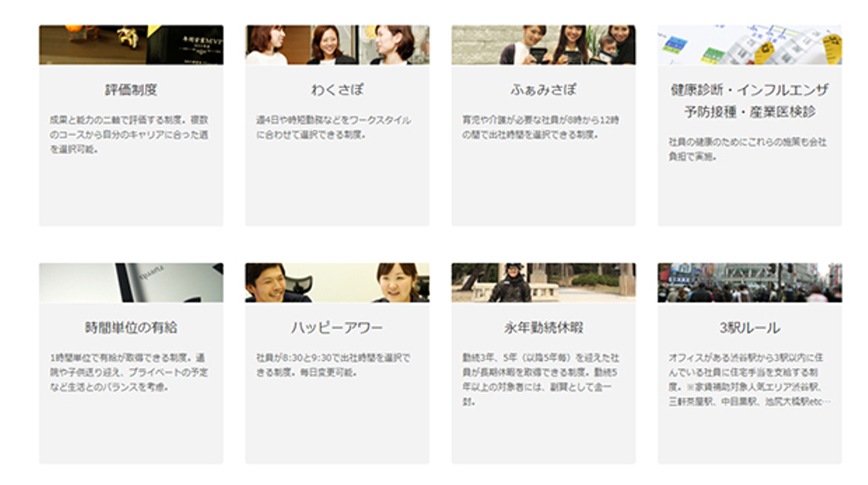This screenshot has width=868, height=485.
Task: Click the 時間単位の有給 card image
Action: pyautogui.click(x=131, y=282)
